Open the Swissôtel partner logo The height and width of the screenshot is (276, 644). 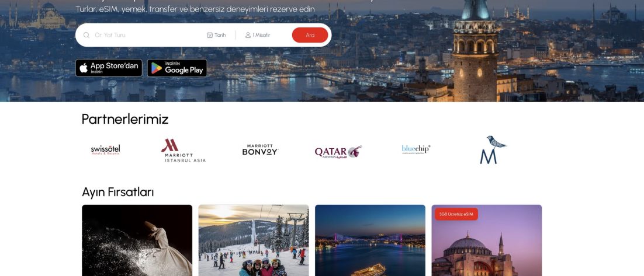106,150
